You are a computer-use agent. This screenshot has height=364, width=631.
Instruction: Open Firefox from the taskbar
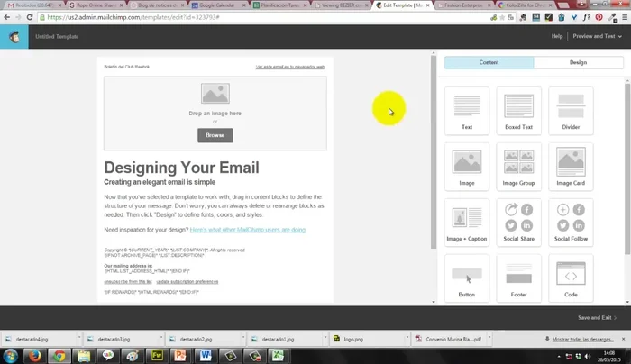click(x=35, y=356)
